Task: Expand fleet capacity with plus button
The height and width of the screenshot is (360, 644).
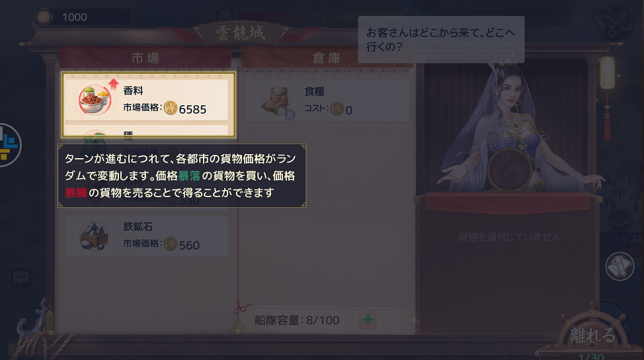Action: [x=368, y=320]
